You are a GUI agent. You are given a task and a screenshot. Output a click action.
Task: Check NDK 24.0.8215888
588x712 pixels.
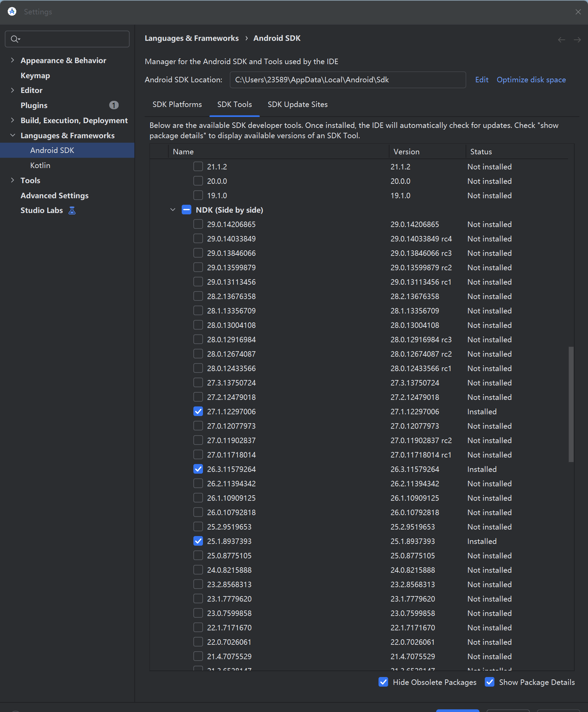point(198,570)
